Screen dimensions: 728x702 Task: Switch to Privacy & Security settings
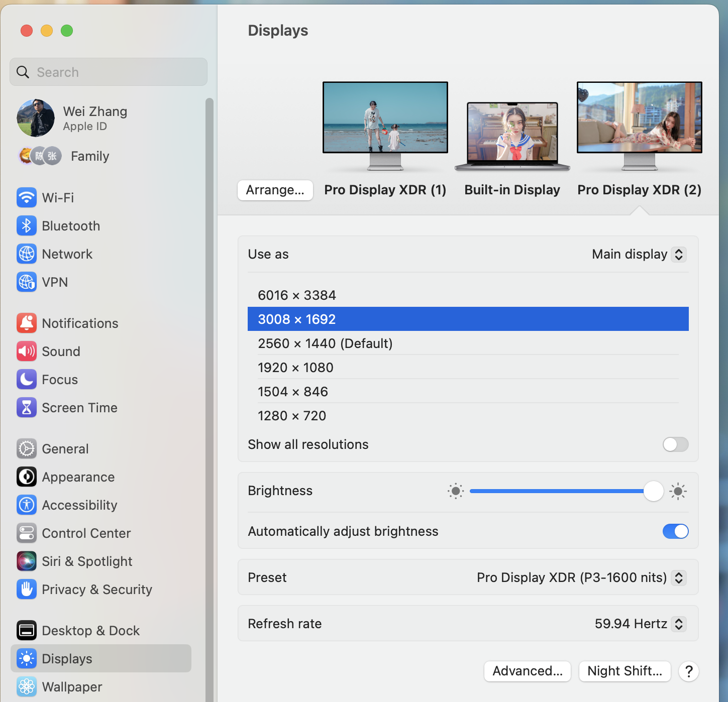[101, 590]
